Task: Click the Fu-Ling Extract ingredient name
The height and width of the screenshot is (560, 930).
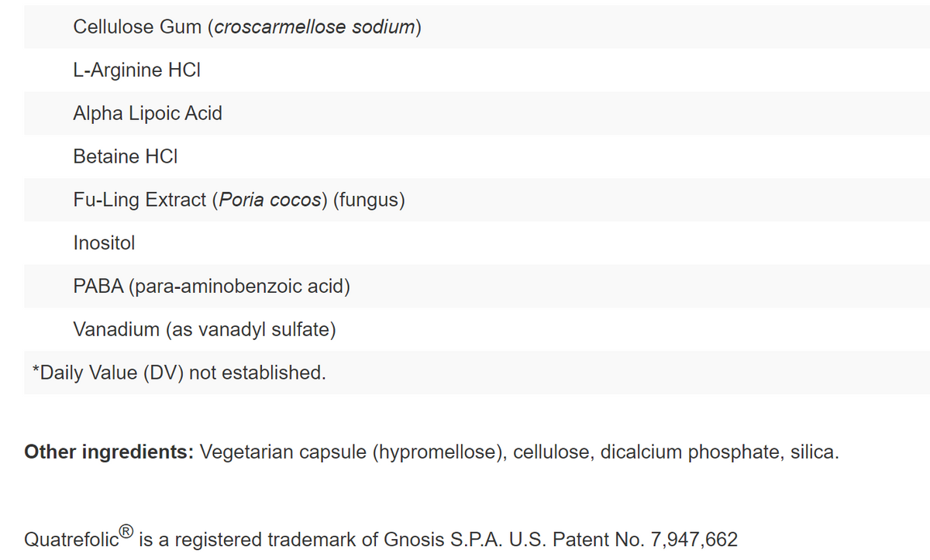Action: (139, 200)
